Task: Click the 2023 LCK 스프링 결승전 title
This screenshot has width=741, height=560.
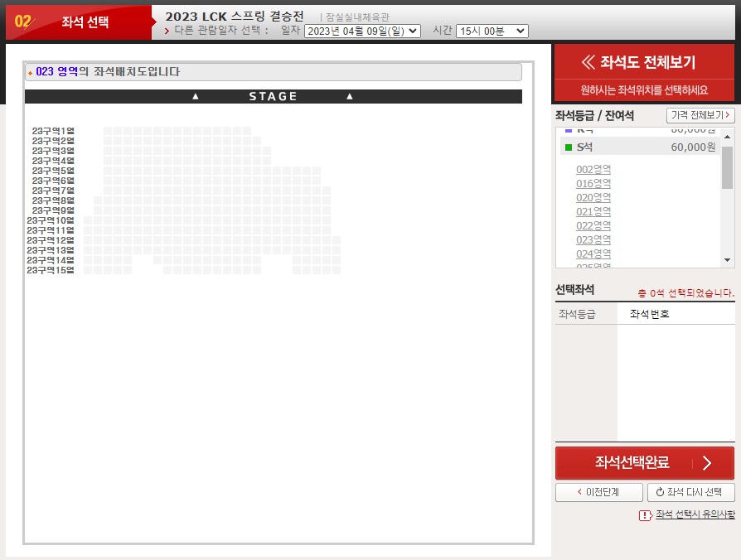Action: 235,17
